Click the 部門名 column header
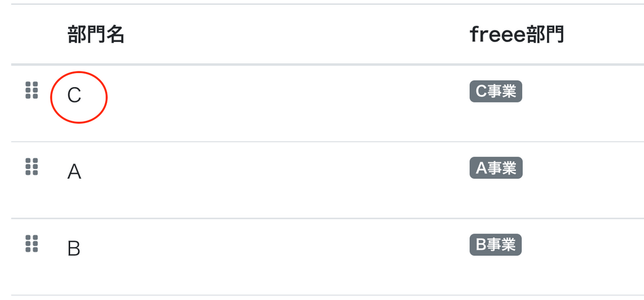Viewport: 644px width, 300px height. coord(96,35)
